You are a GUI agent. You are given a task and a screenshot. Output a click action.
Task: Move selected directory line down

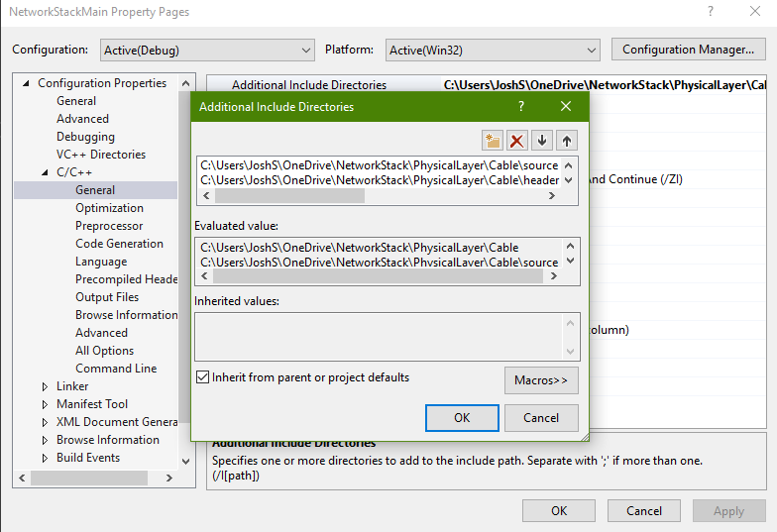coord(542,141)
